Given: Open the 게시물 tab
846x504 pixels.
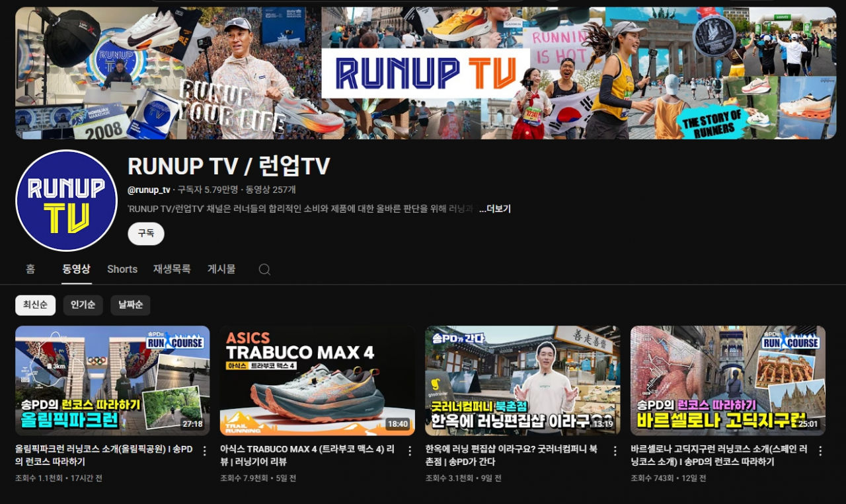Looking at the screenshot, I should point(221,269).
